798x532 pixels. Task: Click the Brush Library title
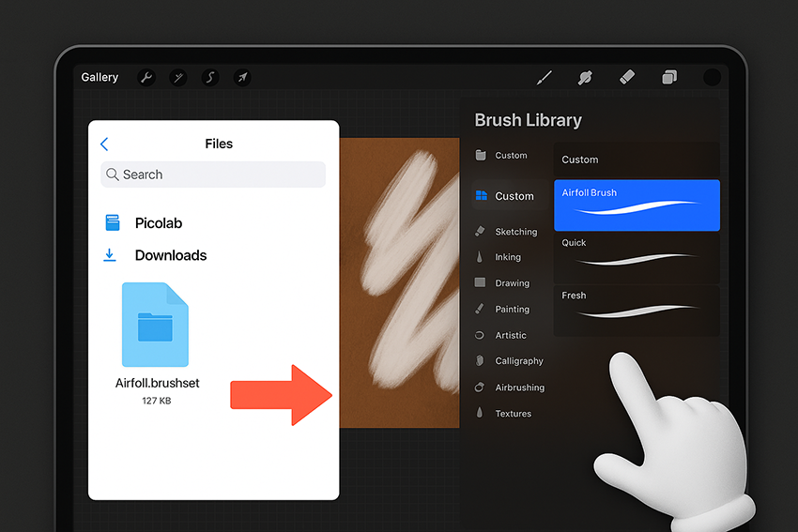pos(528,120)
